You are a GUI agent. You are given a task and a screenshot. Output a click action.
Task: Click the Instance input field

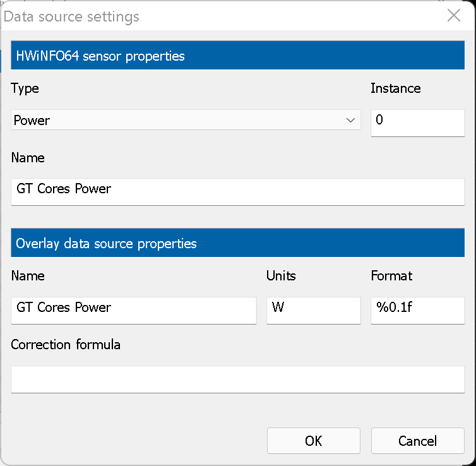click(417, 122)
